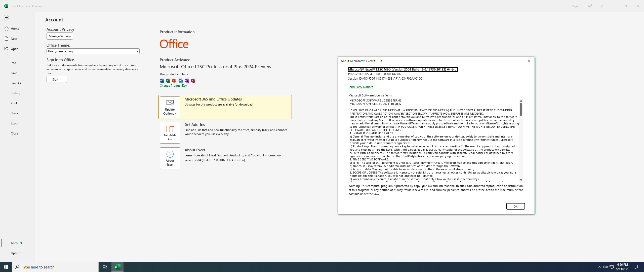Open Options in the sidebar
The height and width of the screenshot is (272, 644).
pyautogui.click(x=17, y=253)
